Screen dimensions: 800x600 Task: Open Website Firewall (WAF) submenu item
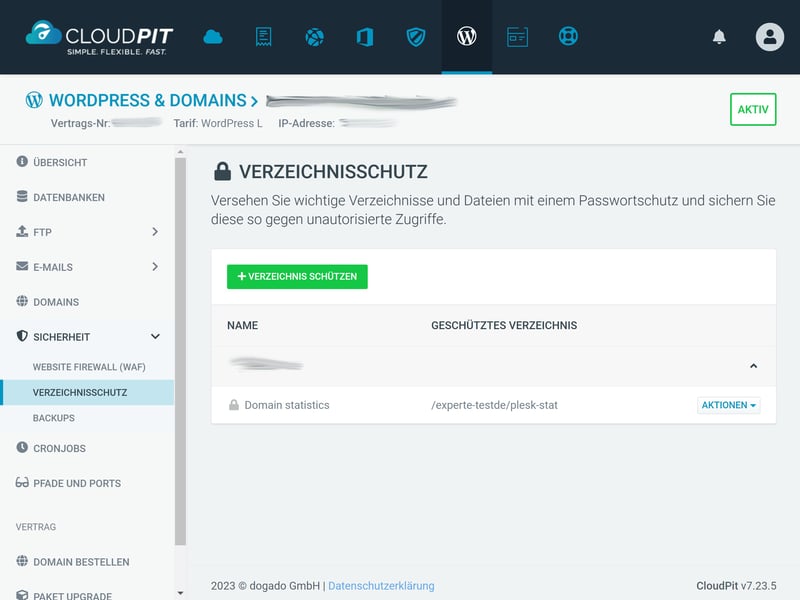[89, 367]
